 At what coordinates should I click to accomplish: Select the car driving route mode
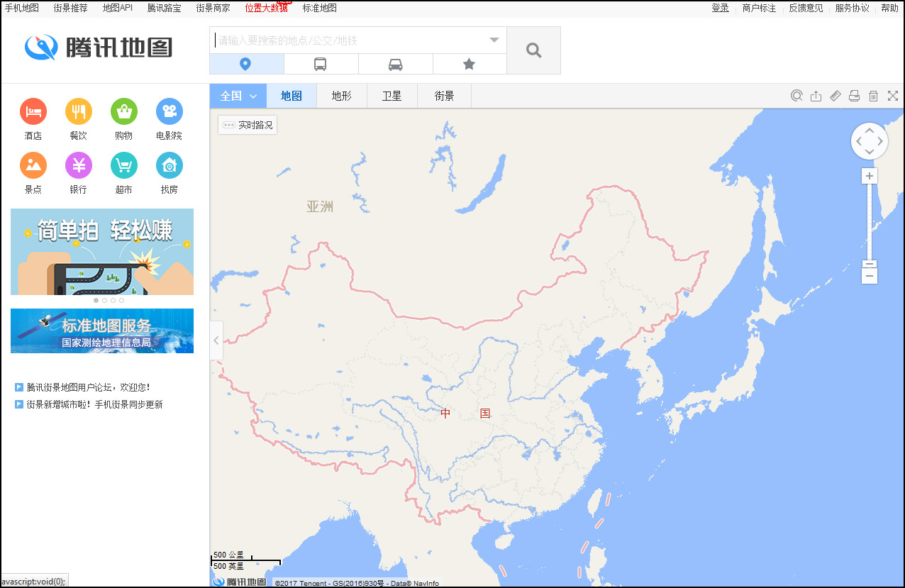coord(396,64)
